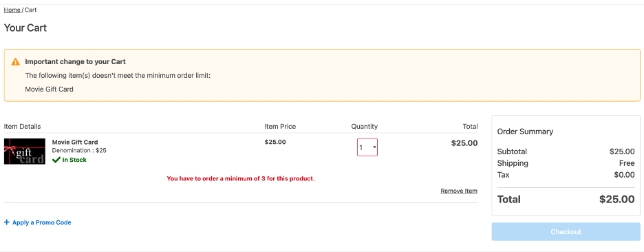Click the green In Stock checkmark icon
644x252 pixels.
point(56,160)
